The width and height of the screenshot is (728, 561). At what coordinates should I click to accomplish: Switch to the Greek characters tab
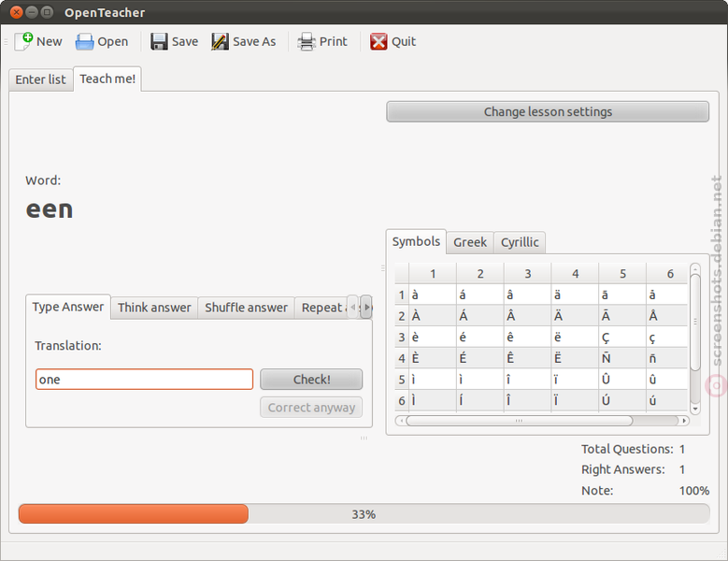coord(470,242)
